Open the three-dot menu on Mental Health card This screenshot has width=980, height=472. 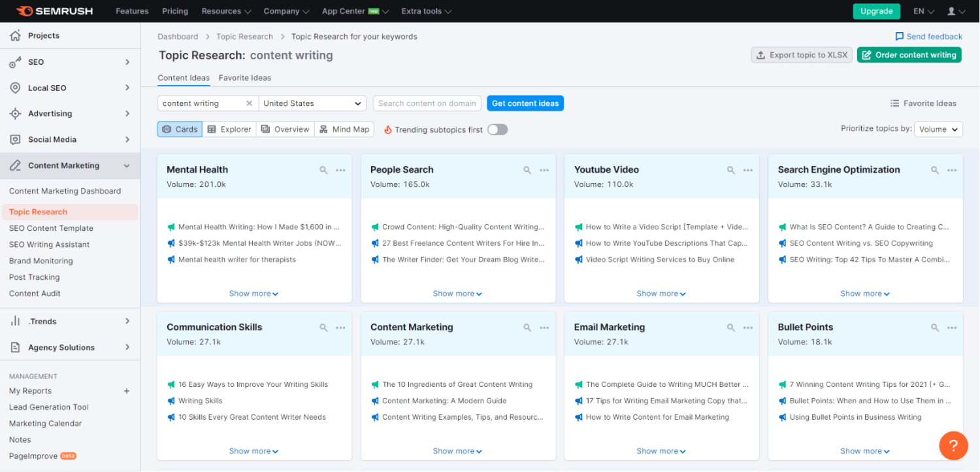340,170
